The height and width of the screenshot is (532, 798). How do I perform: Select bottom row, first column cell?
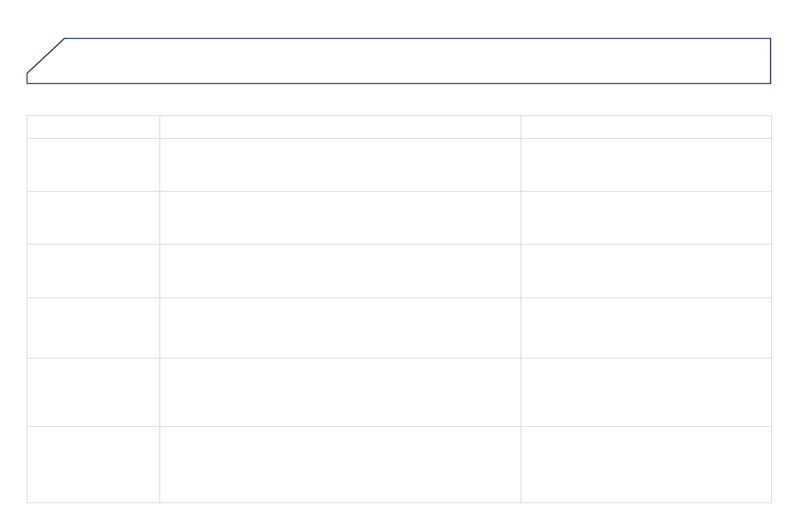coord(93,464)
